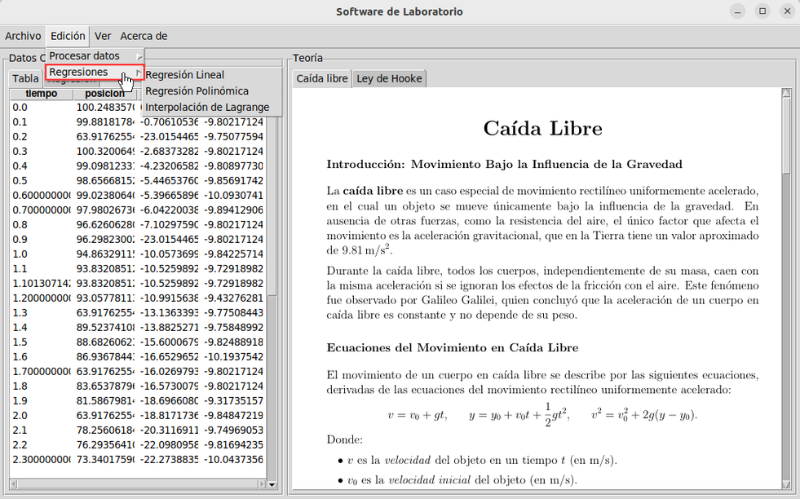Sort by the tiempo column header
Image resolution: width=800 pixels, height=500 pixels.
click(41, 94)
